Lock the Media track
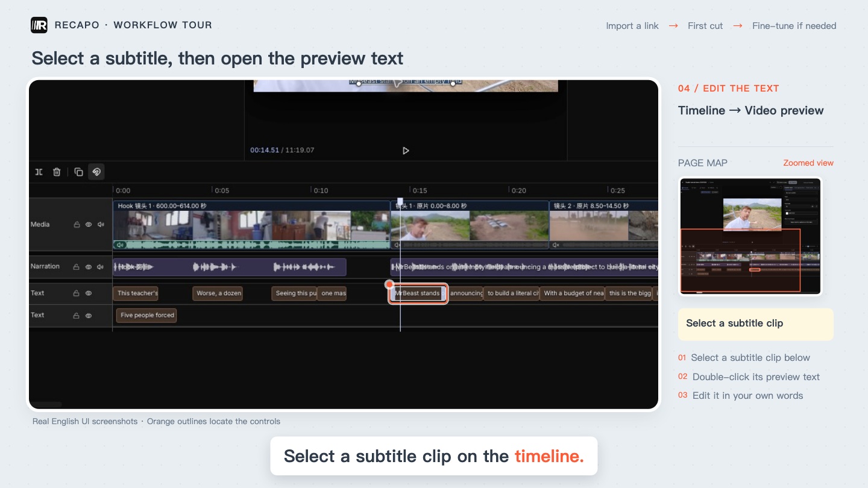This screenshot has width=868, height=488. click(77, 225)
